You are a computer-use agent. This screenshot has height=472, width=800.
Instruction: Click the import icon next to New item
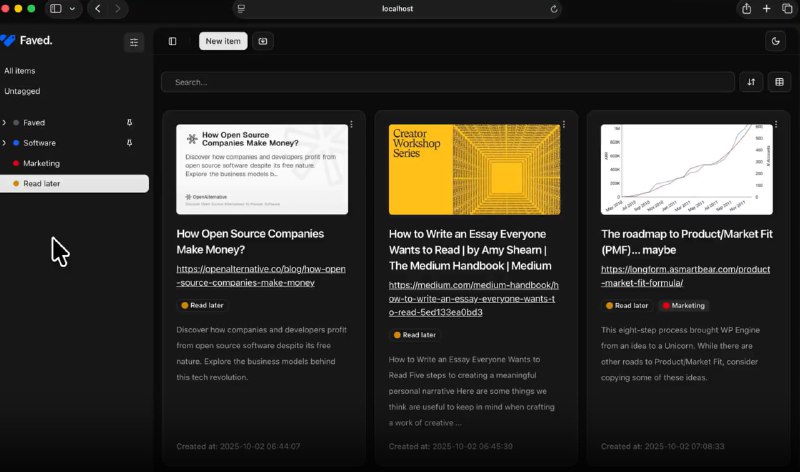tap(263, 41)
